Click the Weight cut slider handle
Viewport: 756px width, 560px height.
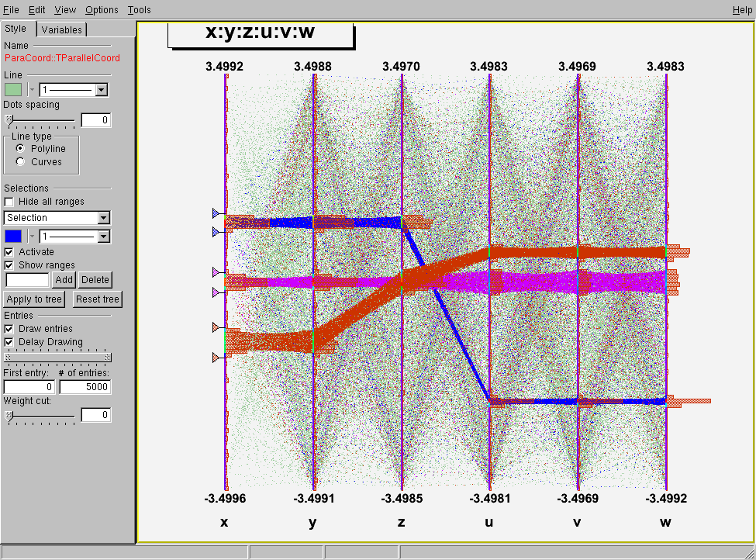click(9, 415)
